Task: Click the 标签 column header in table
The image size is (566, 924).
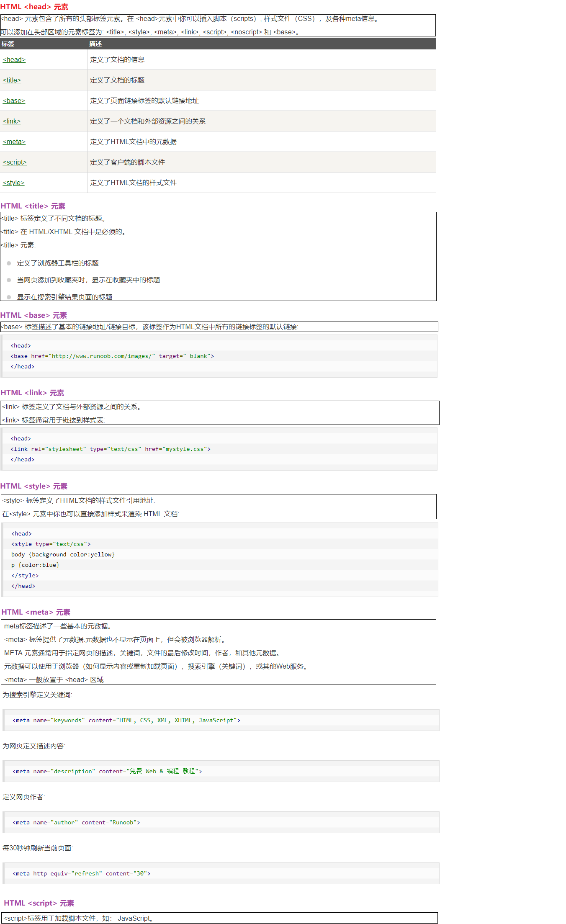Action: 8,44
